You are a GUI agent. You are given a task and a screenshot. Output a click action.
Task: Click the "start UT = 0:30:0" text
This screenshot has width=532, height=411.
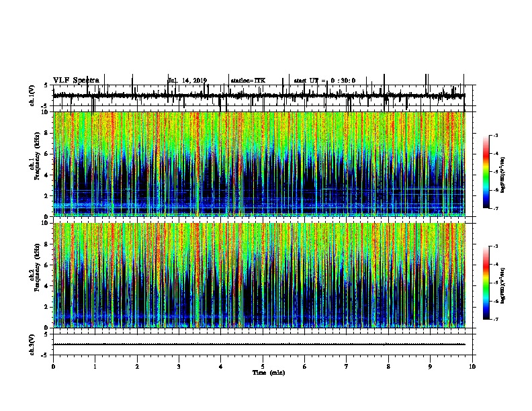click(324, 81)
